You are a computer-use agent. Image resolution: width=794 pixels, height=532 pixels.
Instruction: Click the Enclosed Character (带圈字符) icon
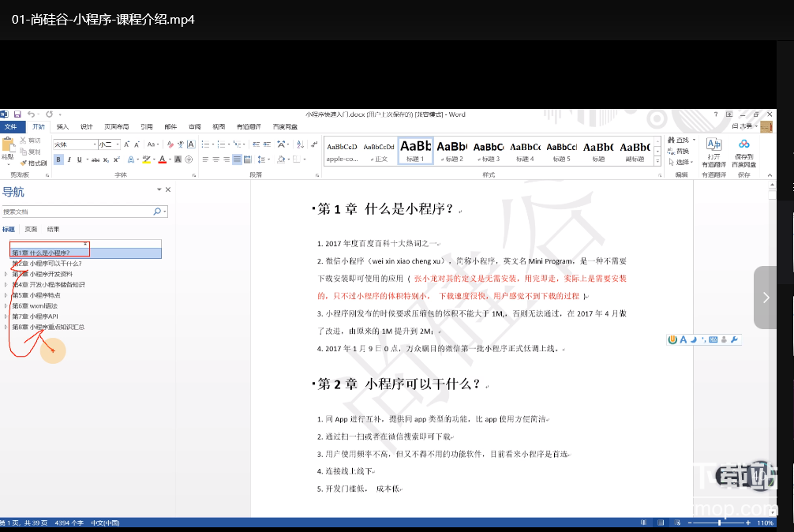[189, 159]
